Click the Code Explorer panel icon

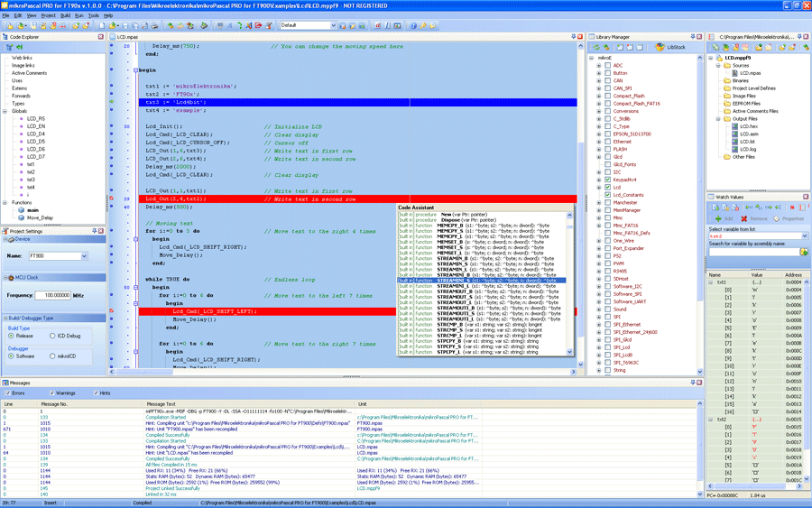point(5,37)
